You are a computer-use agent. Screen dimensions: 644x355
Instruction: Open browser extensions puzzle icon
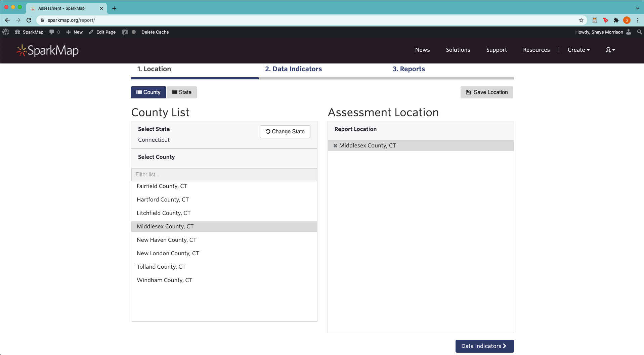coord(616,20)
